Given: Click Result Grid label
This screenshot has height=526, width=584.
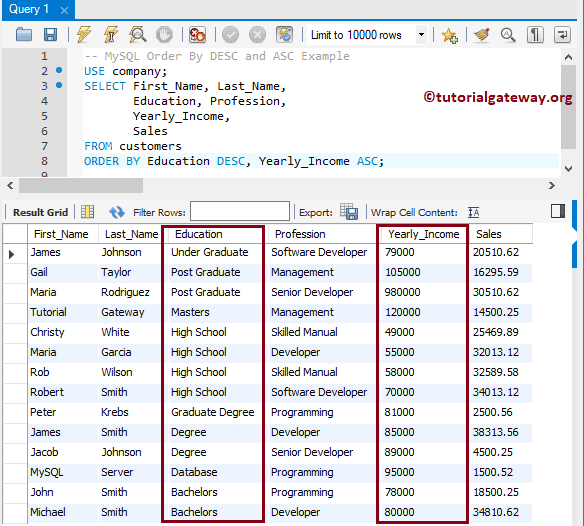Looking at the screenshot, I should (40, 212).
